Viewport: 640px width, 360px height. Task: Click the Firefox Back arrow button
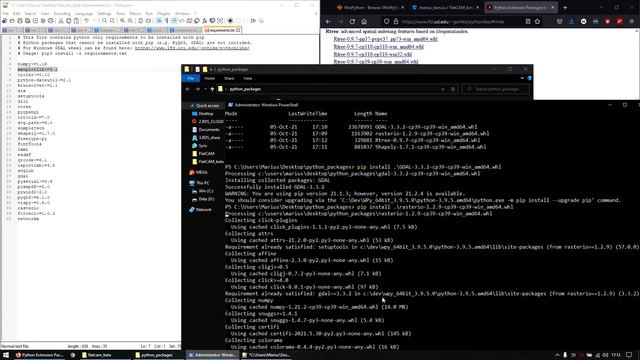pyautogui.click(x=329, y=22)
